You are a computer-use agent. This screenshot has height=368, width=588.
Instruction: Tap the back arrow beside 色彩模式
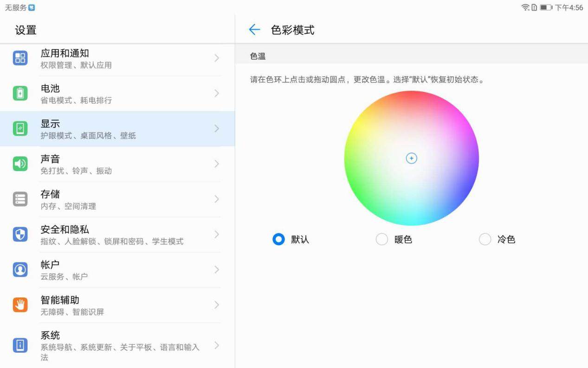(254, 30)
